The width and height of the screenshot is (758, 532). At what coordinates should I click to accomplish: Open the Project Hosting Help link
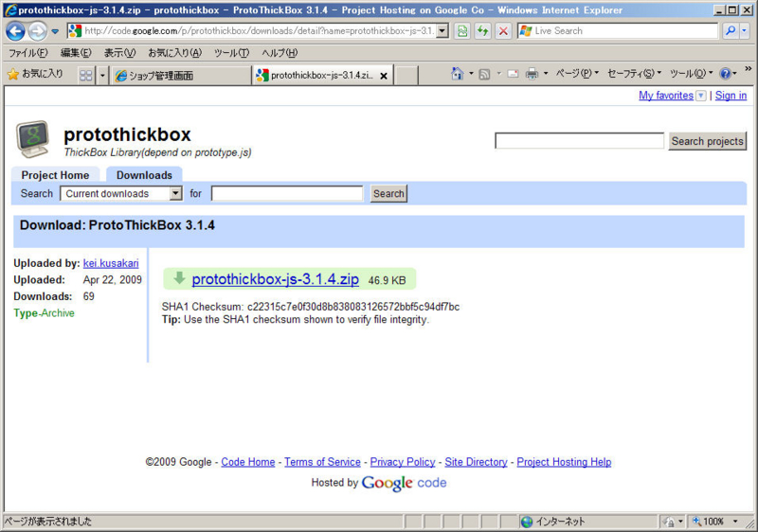point(564,462)
